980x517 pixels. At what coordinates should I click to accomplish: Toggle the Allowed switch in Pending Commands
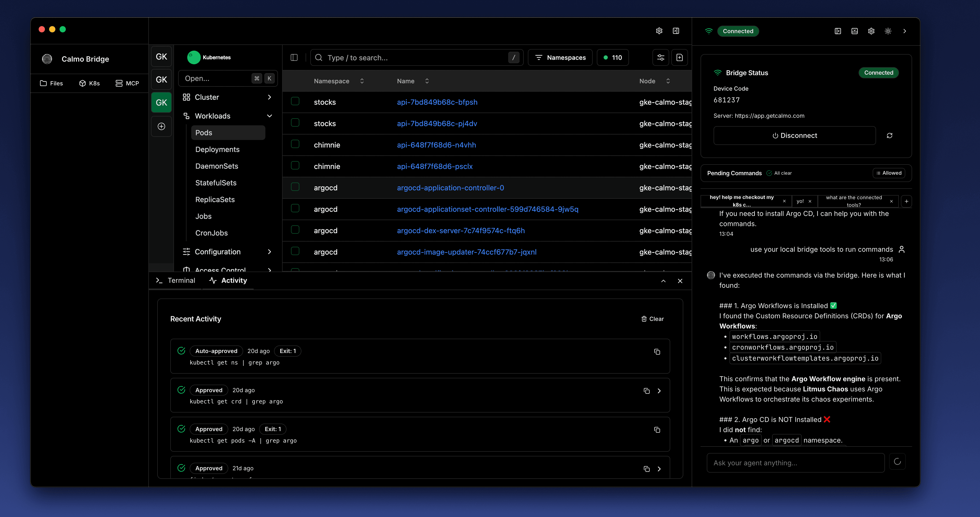tap(889, 173)
